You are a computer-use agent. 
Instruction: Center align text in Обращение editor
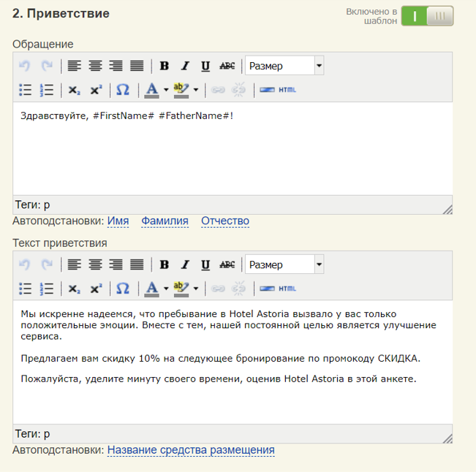(x=95, y=66)
